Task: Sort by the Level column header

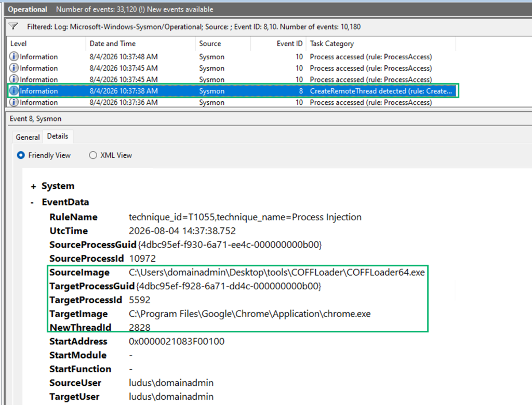Action: (46, 44)
